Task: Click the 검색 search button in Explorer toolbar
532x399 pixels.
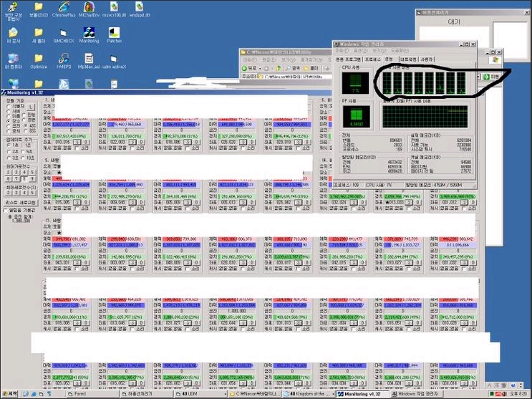Action: coord(294,67)
